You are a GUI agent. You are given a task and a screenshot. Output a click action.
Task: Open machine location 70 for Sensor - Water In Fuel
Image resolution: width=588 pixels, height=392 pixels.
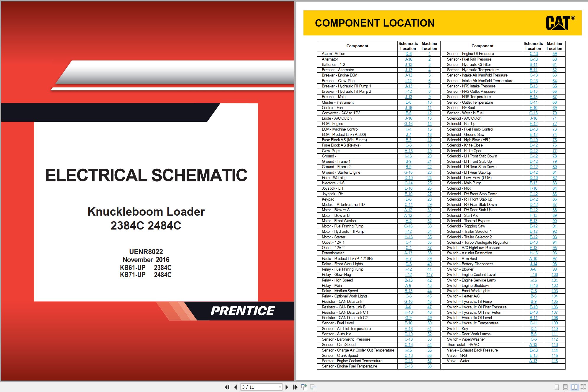pos(555,113)
